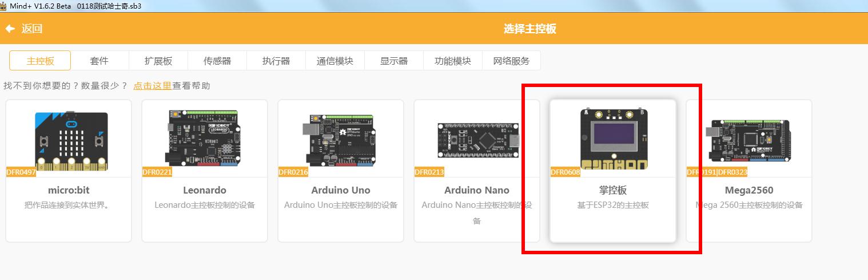Select the Leonardo board image
This screenshot has height=280, width=868.
coord(205,137)
